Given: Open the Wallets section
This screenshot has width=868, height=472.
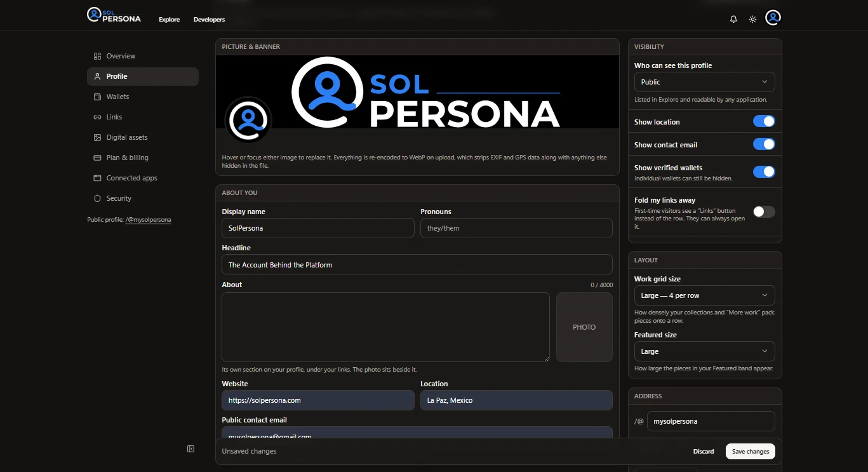Looking at the screenshot, I should pos(143,97).
